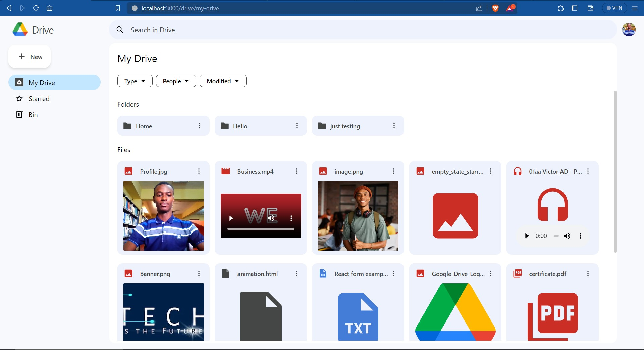Click the Google Drive logo
The image size is (644, 350).
[x=20, y=30]
